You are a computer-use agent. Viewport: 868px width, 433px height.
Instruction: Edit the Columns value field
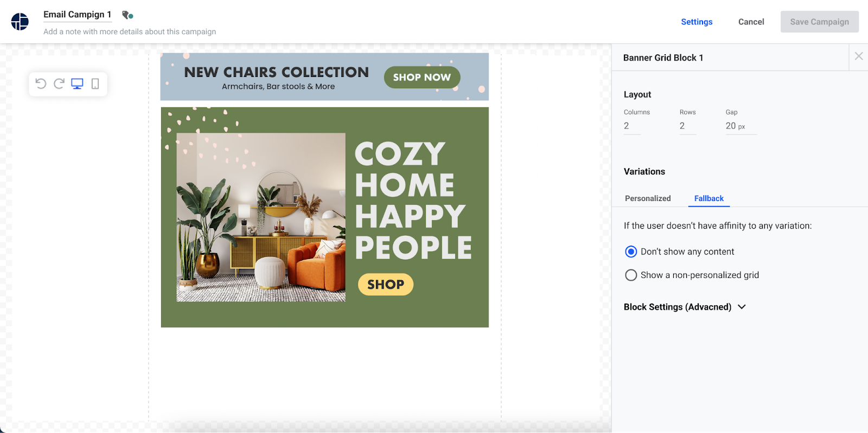click(x=632, y=126)
